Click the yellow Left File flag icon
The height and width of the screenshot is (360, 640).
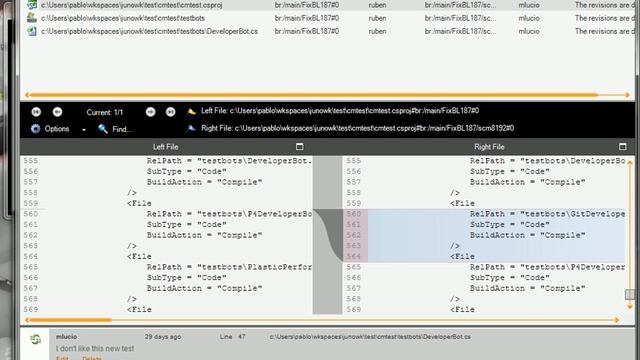click(191, 111)
